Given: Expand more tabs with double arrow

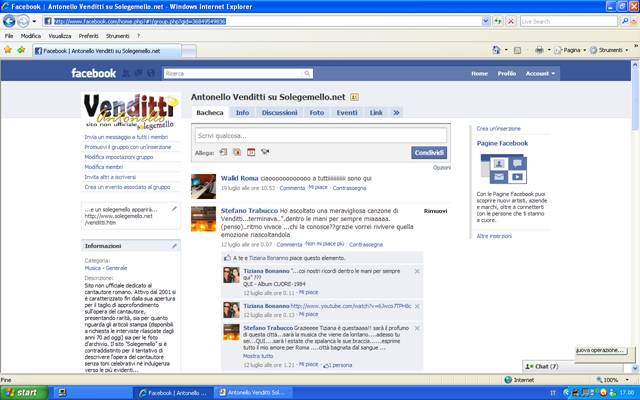Looking at the screenshot, I should (x=396, y=113).
